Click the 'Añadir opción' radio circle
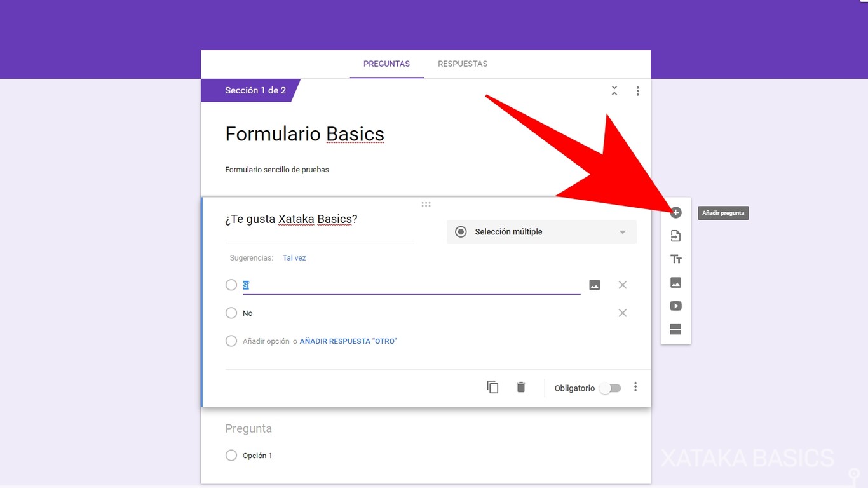The height and width of the screenshot is (488, 868). coord(231,341)
